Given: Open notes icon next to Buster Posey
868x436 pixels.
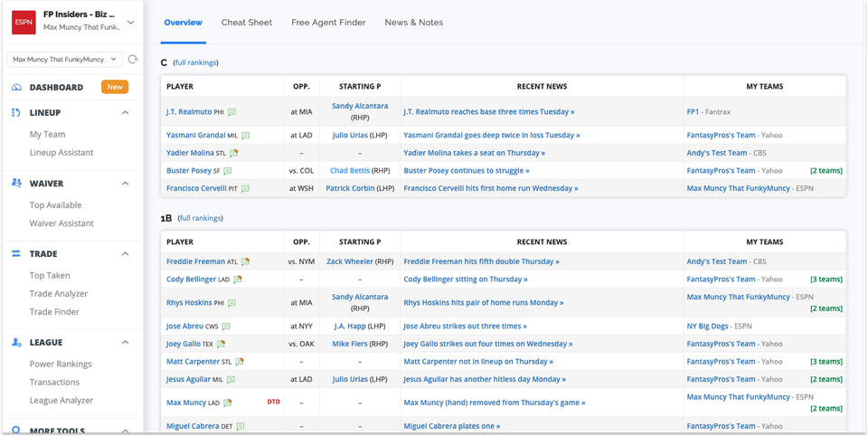Looking at the screenshot, I should (x=227, y=171).
